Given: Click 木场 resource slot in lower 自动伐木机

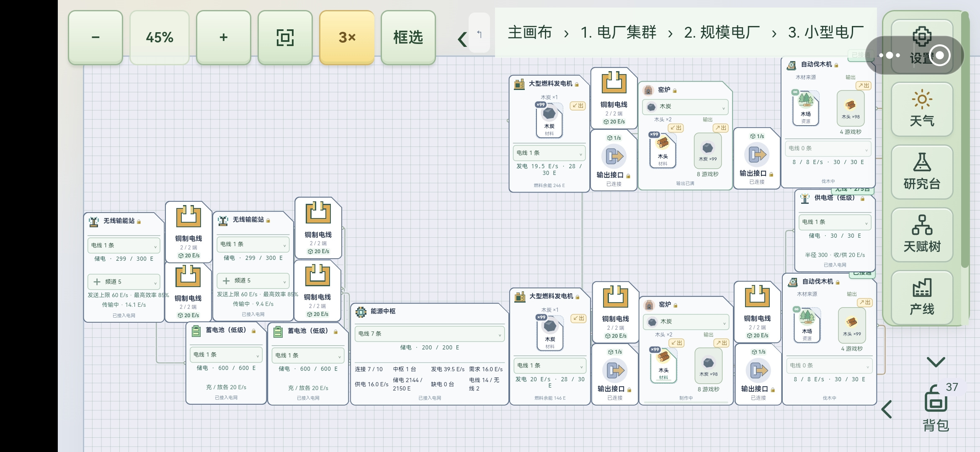Looking at the screenshot, I should pyautogui.click(x=807, y=325).
